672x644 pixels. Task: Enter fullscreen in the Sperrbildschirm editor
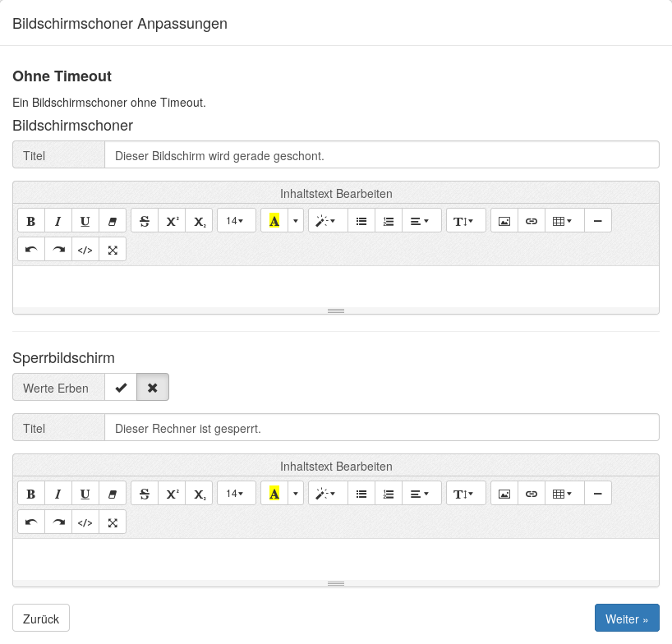coord(113,522)
